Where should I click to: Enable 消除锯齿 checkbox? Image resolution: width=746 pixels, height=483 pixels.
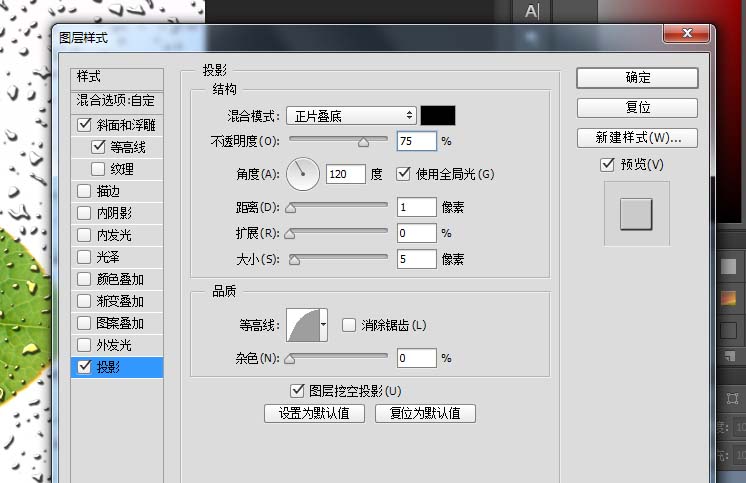pyautogui.click(x=349, y=325)
